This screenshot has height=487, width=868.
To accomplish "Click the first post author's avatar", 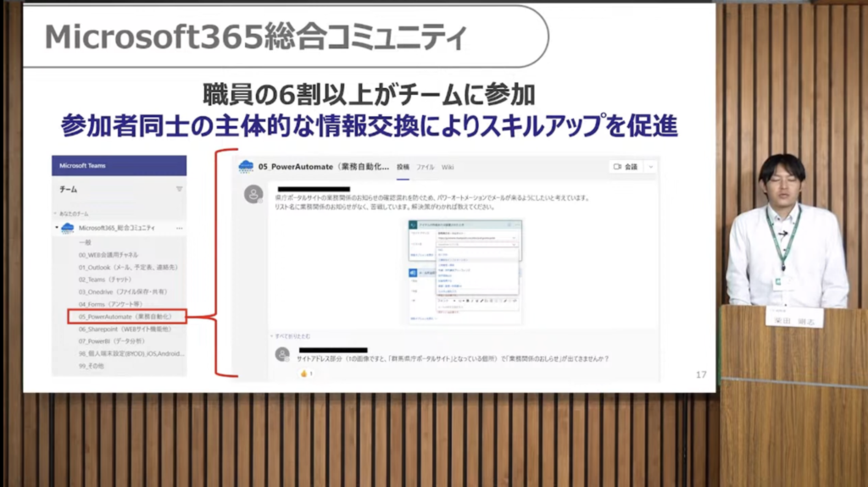I will 253,194.
